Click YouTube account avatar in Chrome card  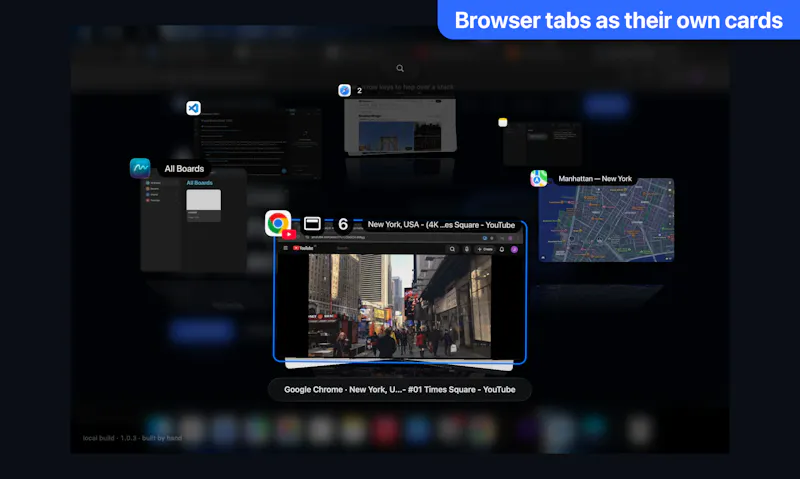point(514,249)
